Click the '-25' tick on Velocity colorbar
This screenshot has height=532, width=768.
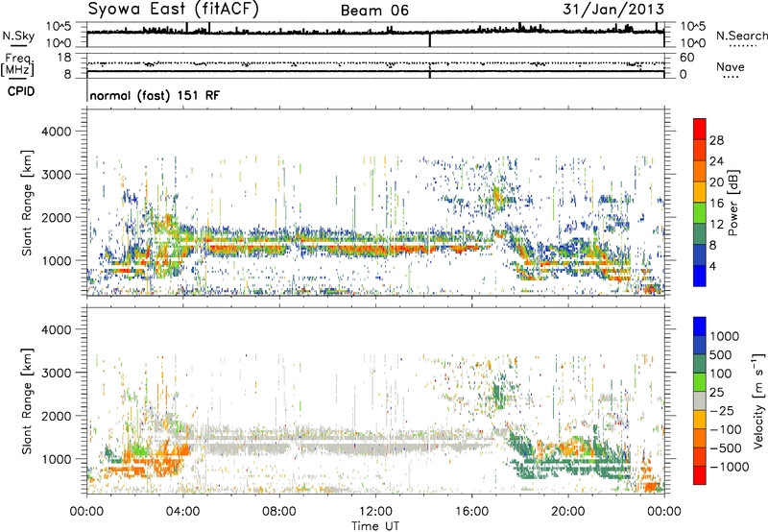point(722,410)
